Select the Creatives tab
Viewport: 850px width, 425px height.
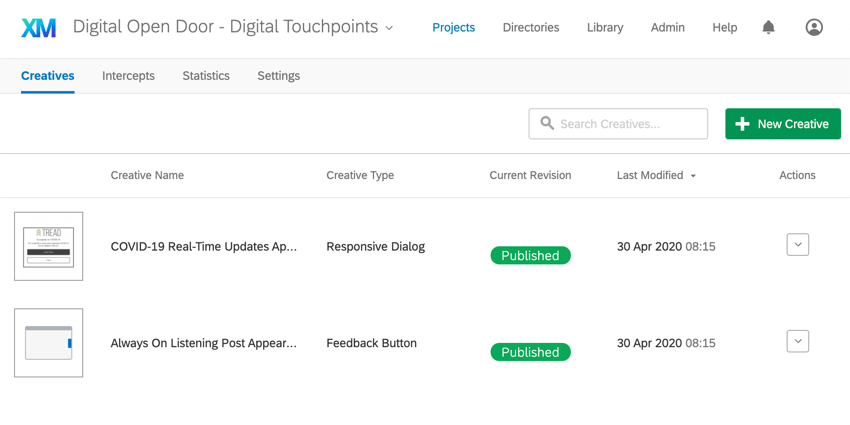pyautogui.click(x=48, y=76)
